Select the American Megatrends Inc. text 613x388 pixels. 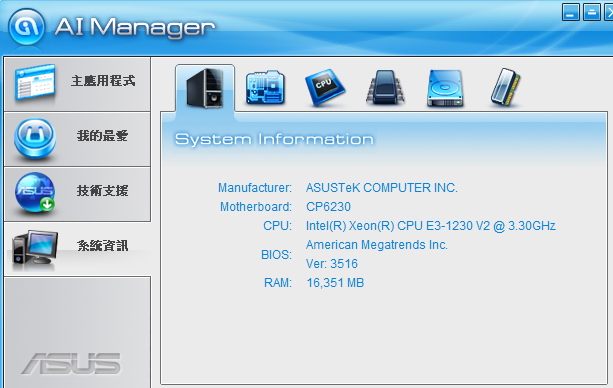tap(377, 245)
